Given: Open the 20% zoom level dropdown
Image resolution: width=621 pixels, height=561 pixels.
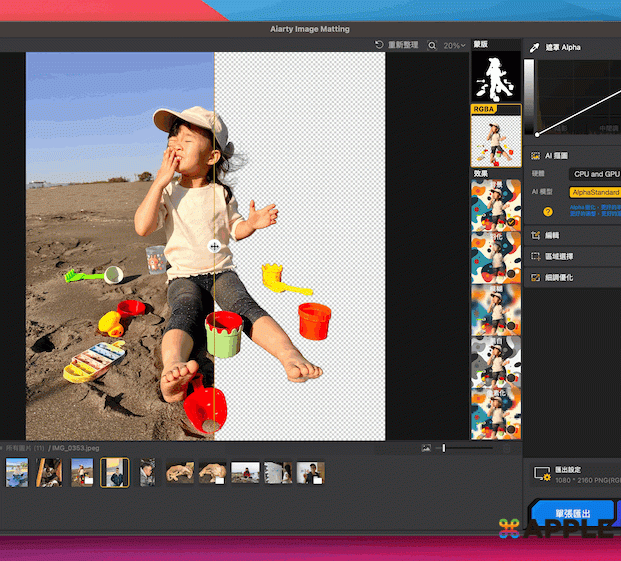Looking at the screenshot, I should tap(455, 45).
